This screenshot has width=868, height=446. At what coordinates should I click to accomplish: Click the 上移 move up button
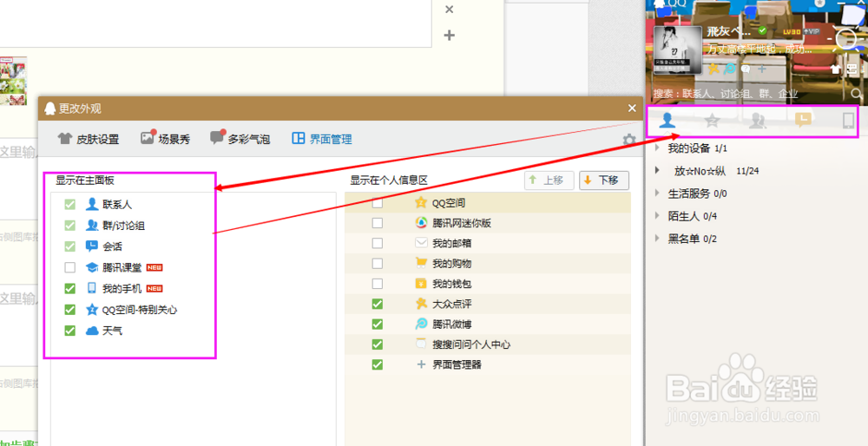point(549,180)
